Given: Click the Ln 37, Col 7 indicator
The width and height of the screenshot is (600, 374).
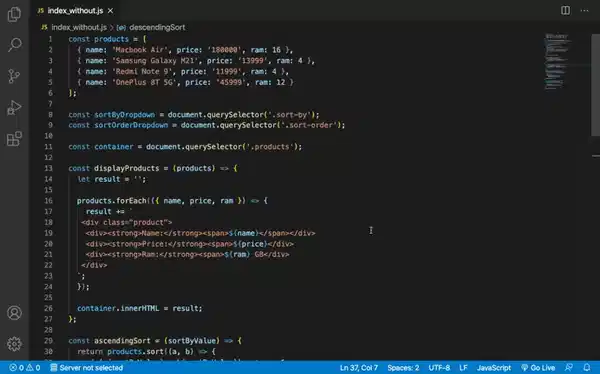Looking at the screenshot, I should coord(359,367).
